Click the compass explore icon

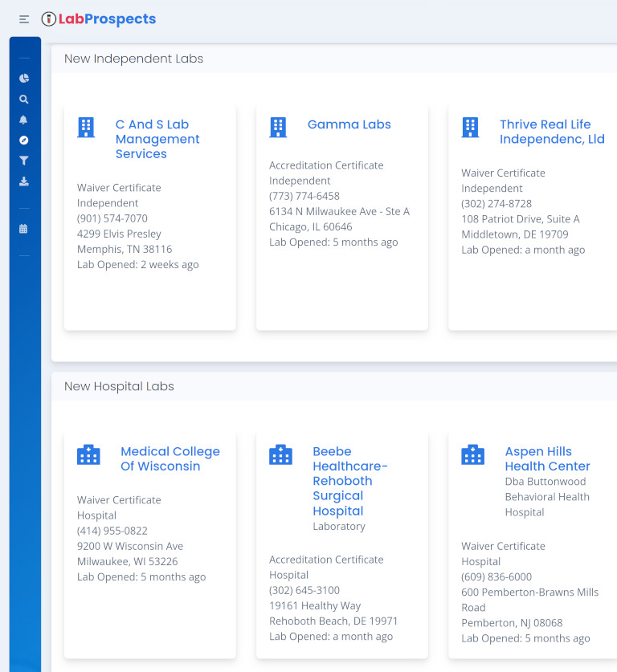click(x=24, y=141)
